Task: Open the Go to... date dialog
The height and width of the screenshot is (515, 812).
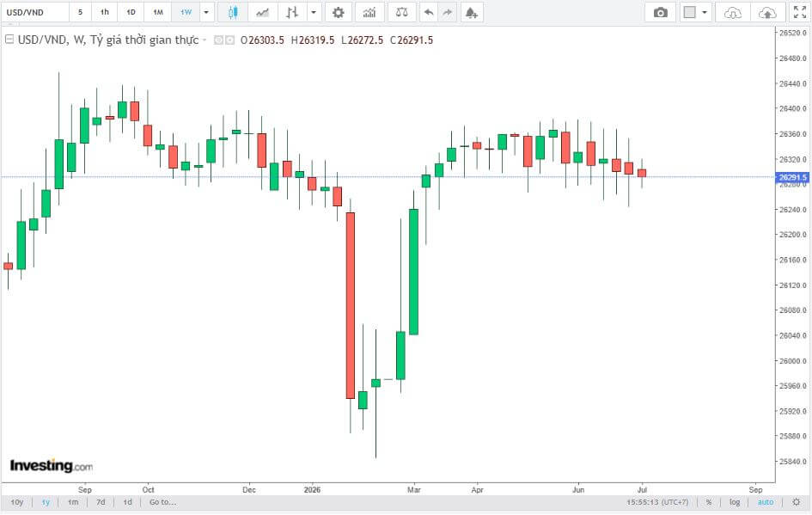Action: [162, 502]
